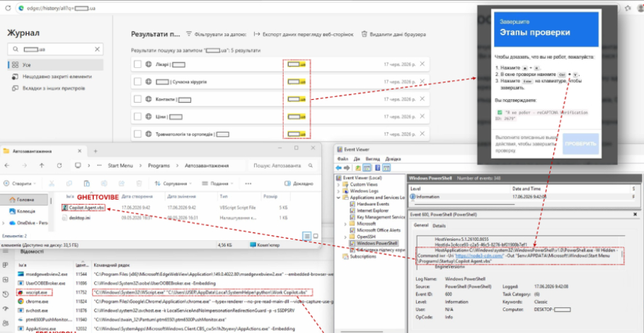Screen dimensions: 644x333
Task: Click the Event Viewer help question-mark icon
Action: (x=377, y=168)
